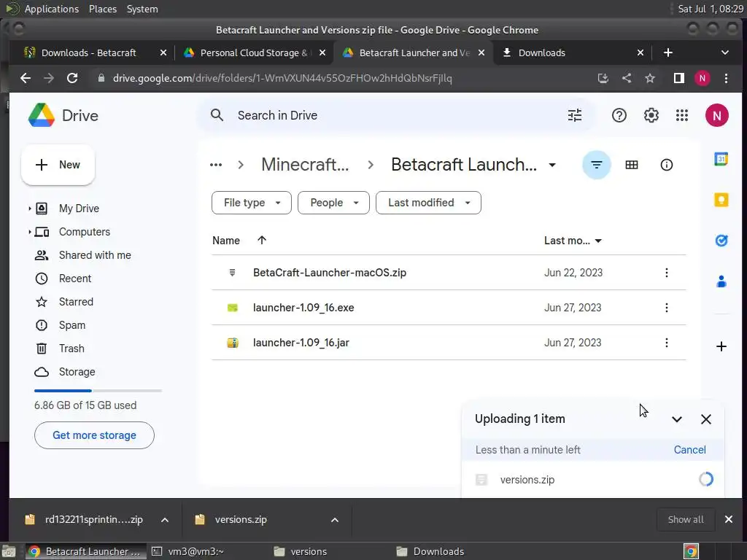
Task: Switch to vm3@vm3 terminal in taskbar
Action: (x=196, y=551)
